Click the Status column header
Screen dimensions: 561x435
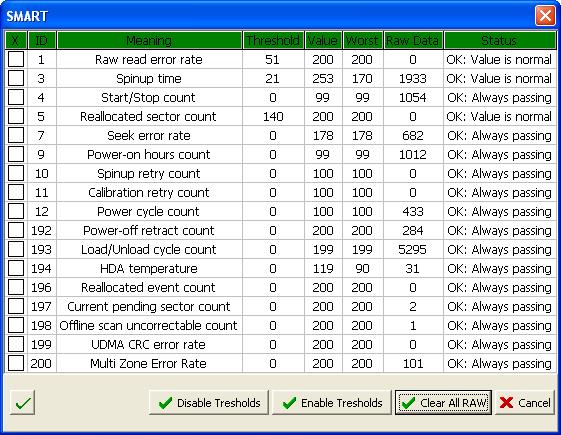pos(500,40)
